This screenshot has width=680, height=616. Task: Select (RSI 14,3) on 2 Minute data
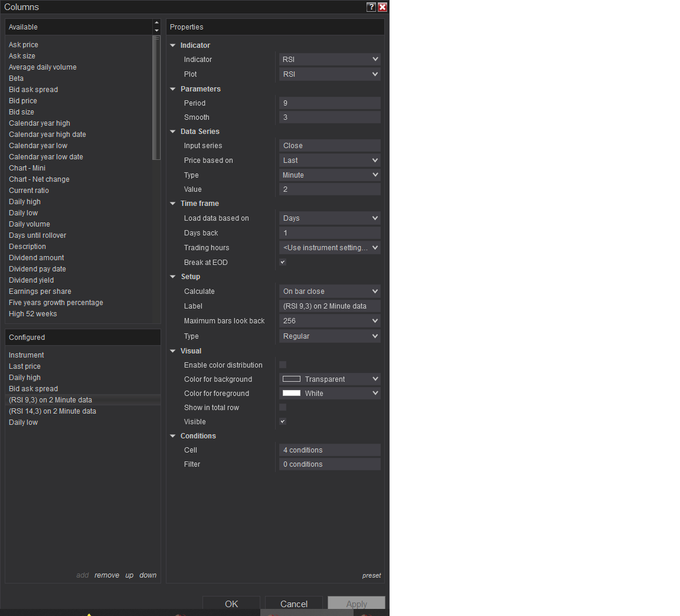[x=53, y=411]
